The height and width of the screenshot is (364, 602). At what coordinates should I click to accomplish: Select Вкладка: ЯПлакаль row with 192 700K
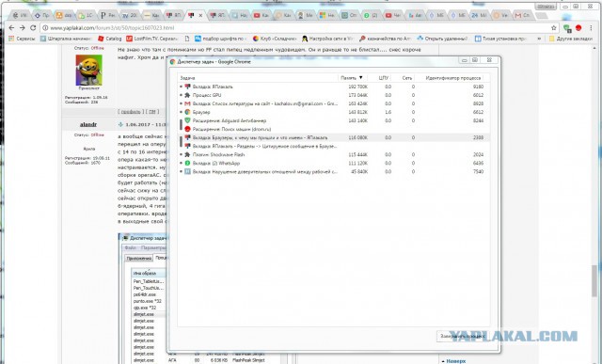pyautogui.click(x=333, y=87)
